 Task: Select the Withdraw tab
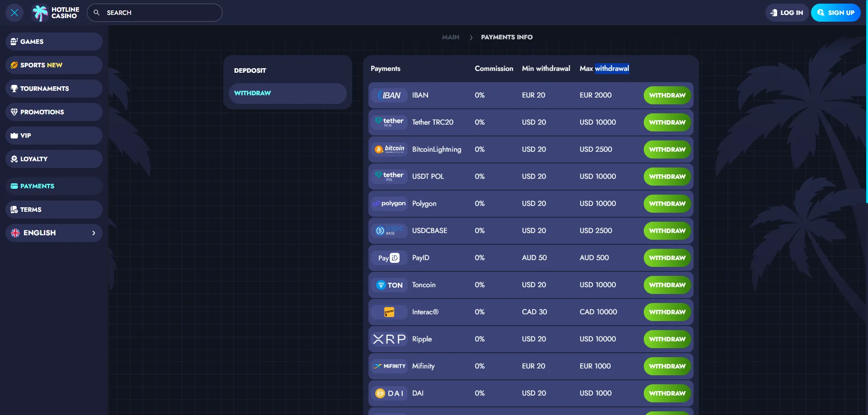coord(288,93)
